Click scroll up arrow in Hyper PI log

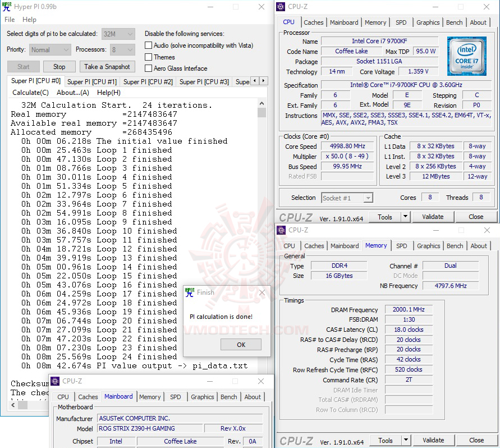[262, 103]
